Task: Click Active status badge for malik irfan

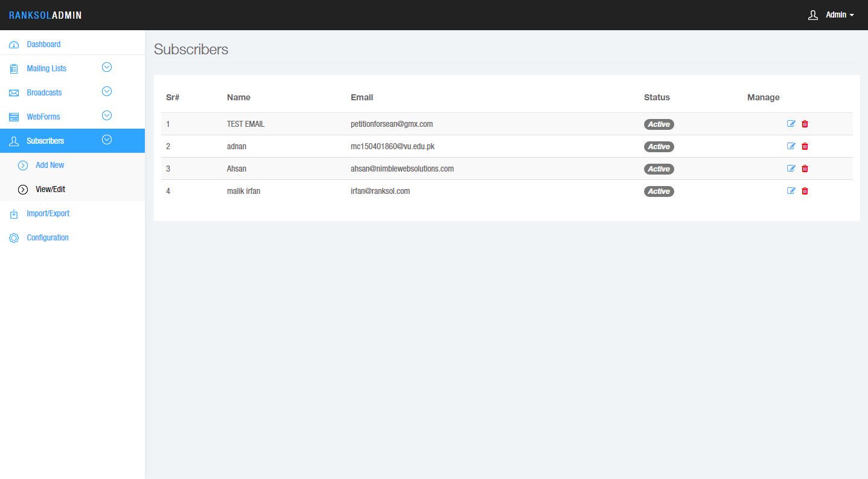Action: [x=659, y=191]
